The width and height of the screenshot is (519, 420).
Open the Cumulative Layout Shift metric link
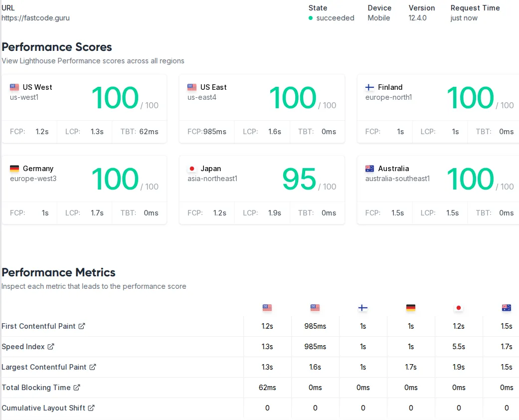[43, 408]
